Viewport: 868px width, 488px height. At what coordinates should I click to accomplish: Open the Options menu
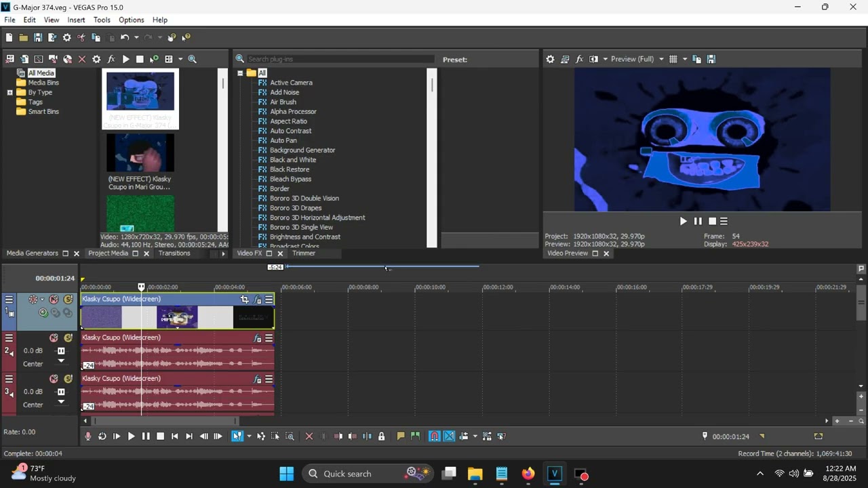[131, 20]
